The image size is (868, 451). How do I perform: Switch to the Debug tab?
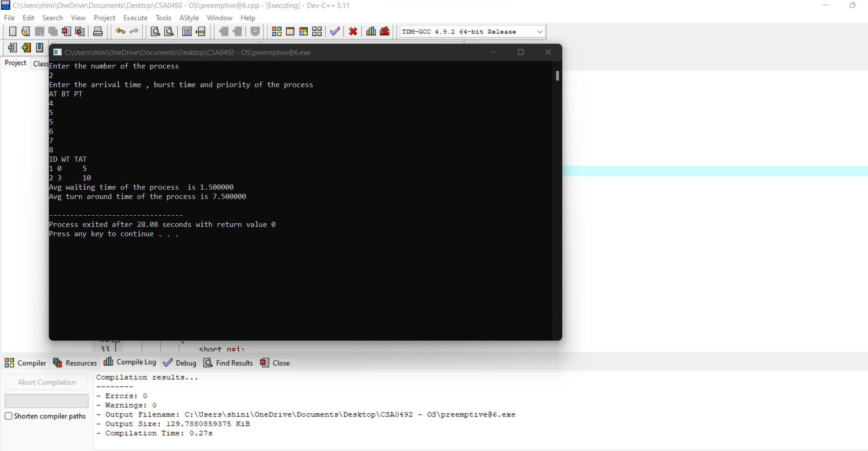180,362
